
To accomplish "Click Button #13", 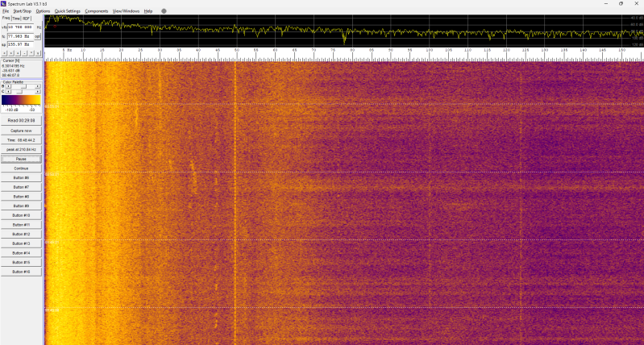I will 21,243.
